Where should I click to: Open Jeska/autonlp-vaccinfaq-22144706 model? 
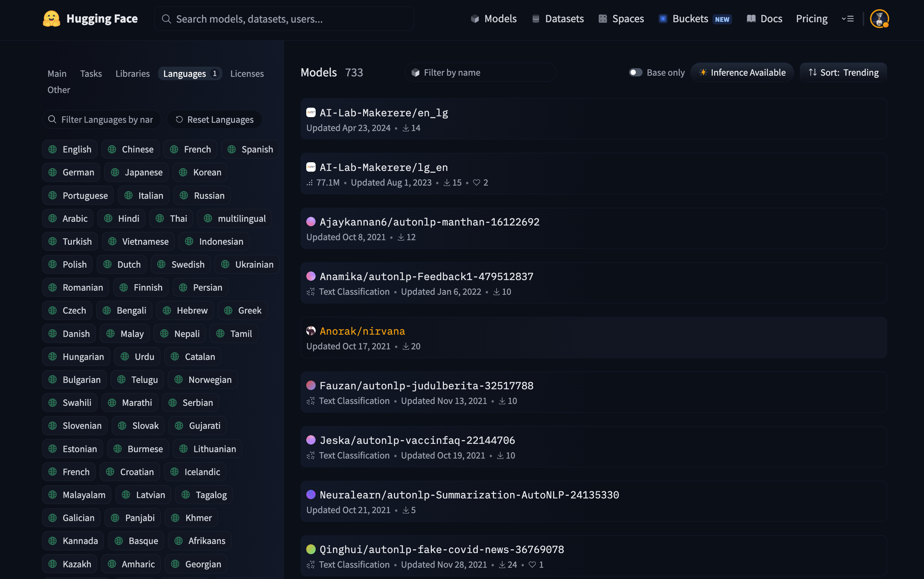593,446
